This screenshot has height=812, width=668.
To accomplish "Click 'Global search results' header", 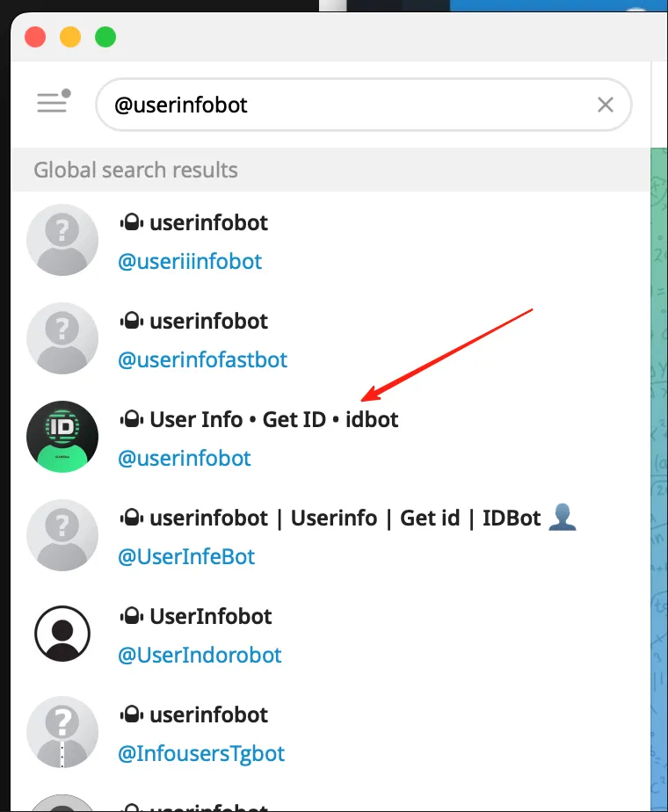I will click(135, 170).
